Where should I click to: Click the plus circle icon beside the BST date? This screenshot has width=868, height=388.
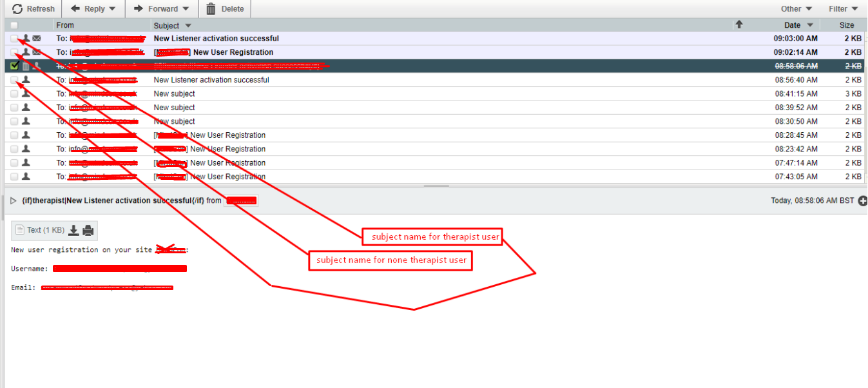[x=863, y=201]
